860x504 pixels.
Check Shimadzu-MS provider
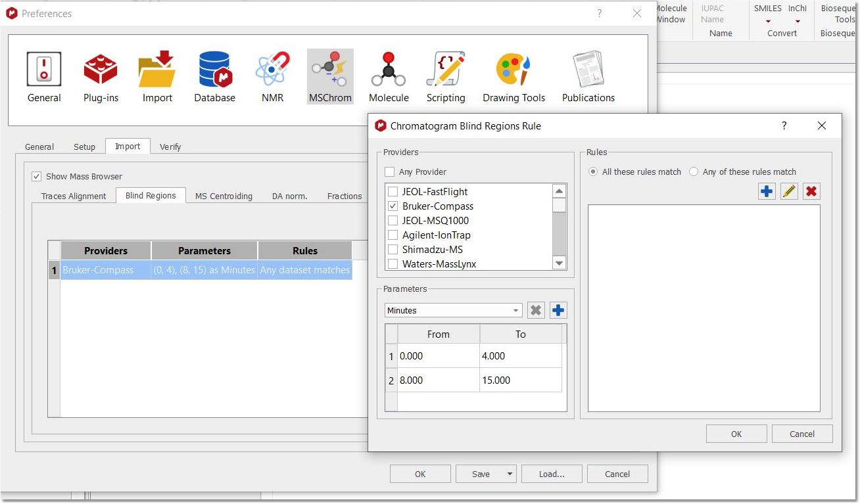pyautogui.click(x=393, y=250)
